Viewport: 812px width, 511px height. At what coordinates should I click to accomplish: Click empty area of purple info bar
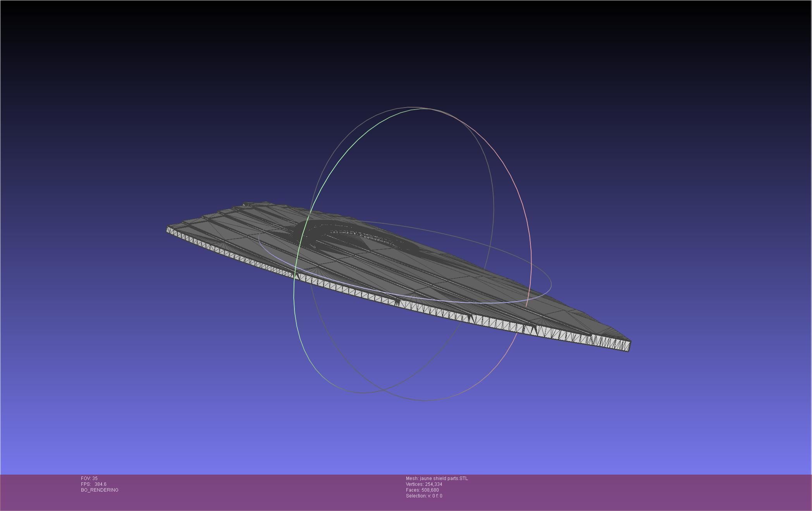(x=620, y=492)
